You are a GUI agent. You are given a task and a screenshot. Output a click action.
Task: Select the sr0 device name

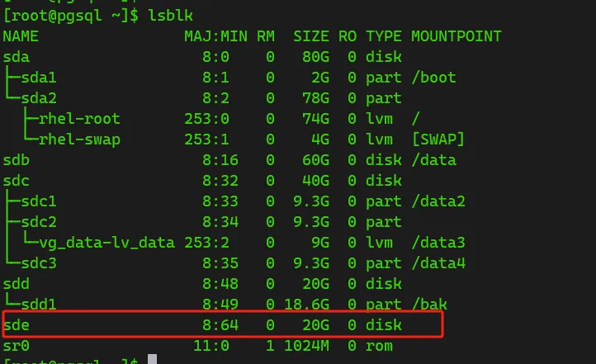tap(16, 346)
